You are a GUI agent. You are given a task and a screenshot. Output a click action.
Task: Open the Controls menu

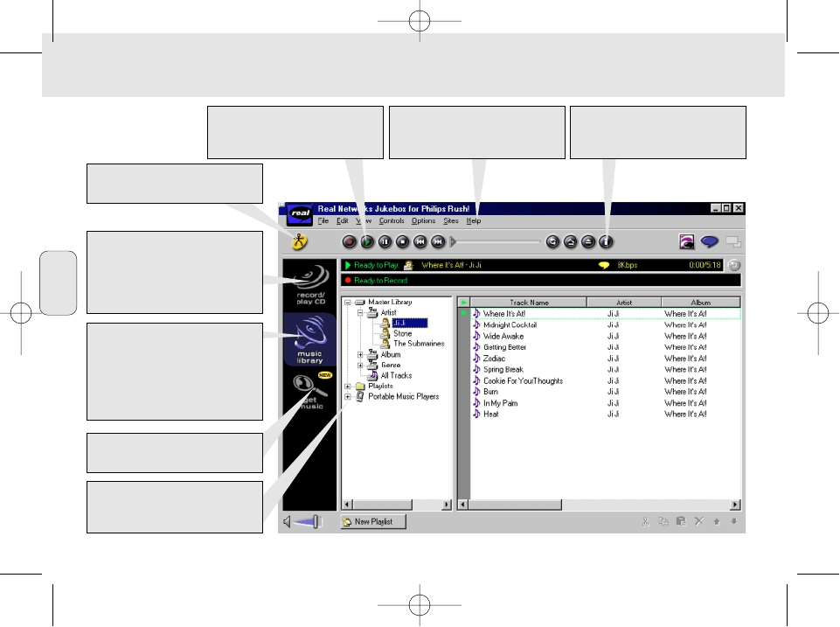click(x=392, y=220)
